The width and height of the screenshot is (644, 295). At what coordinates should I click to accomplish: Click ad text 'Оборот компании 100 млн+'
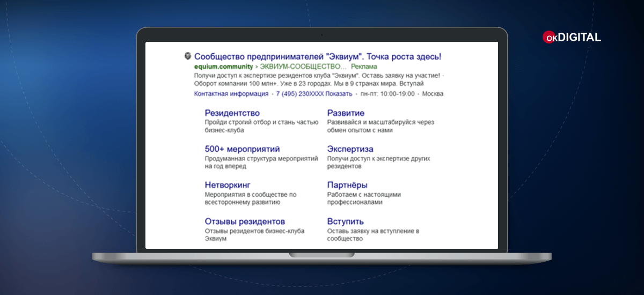point(233,85)
